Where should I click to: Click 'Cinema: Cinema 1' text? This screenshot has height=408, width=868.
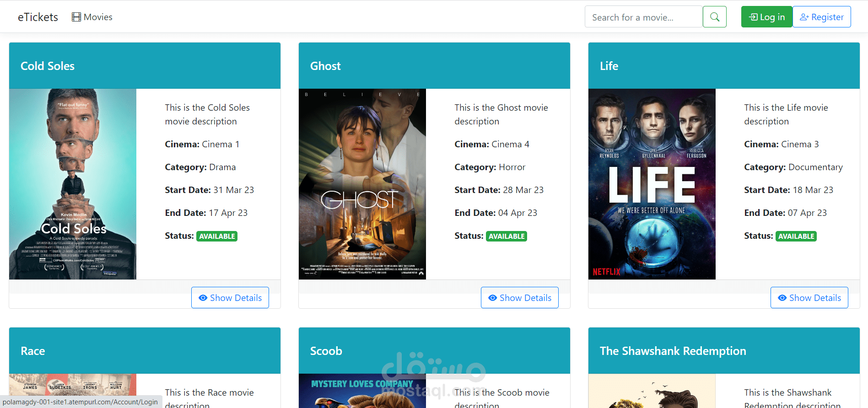[x=202, y=144]
